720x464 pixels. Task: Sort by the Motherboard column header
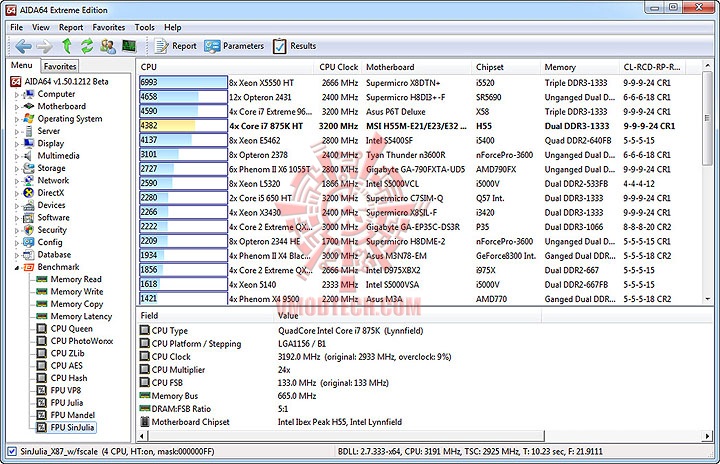click(x=416, y=67)
